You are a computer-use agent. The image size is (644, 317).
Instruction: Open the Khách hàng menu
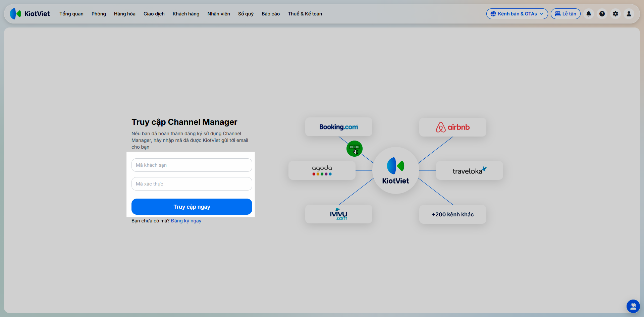pyautogui.click(x=186, y=14)
